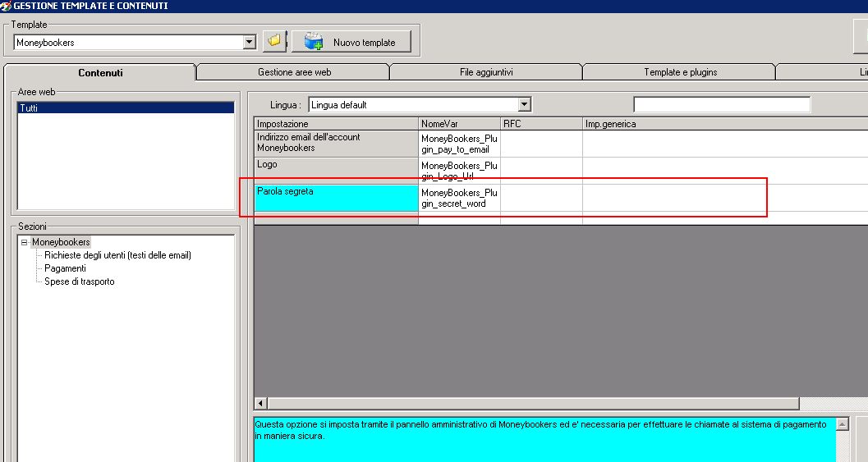This screenshot has height=462, width=868.
Task: Switch to the Gestione aree web tab
Action: click(x=294, y=72)
